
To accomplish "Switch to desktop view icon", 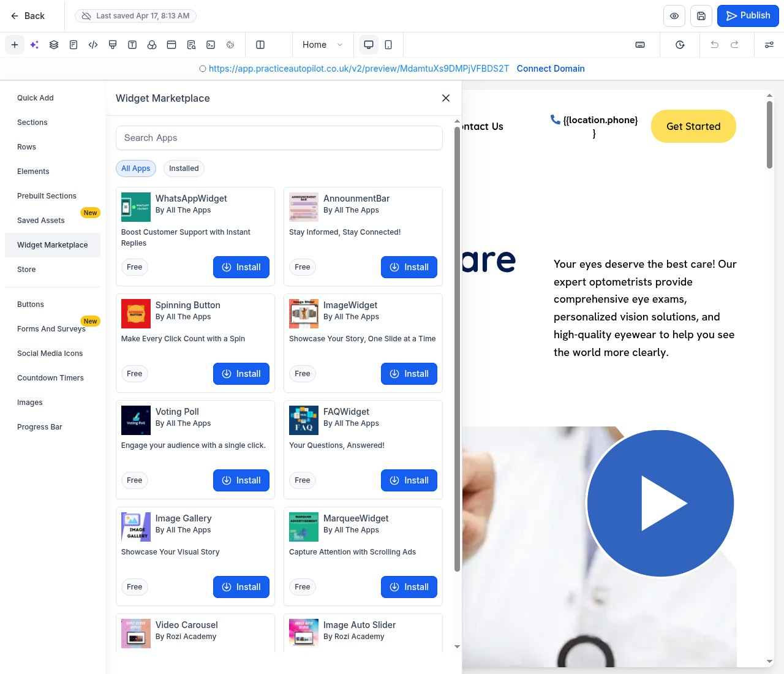I will [369, 45].
